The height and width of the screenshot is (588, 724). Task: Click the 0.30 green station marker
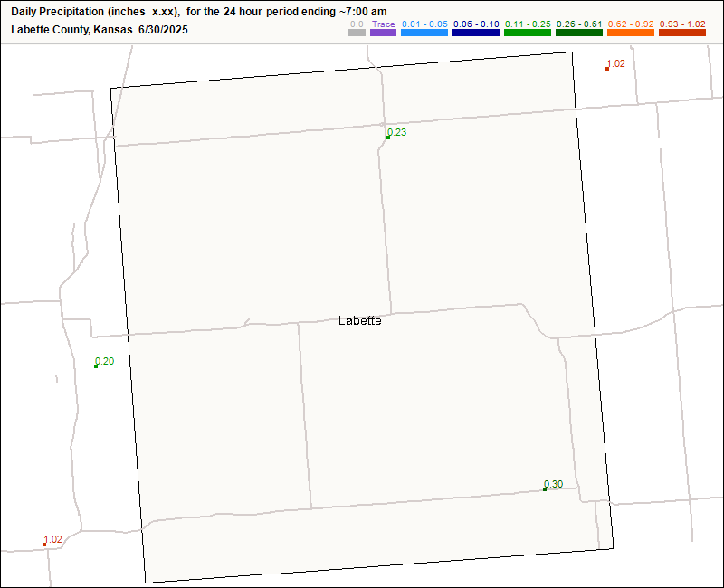click(x=545, y=489)
